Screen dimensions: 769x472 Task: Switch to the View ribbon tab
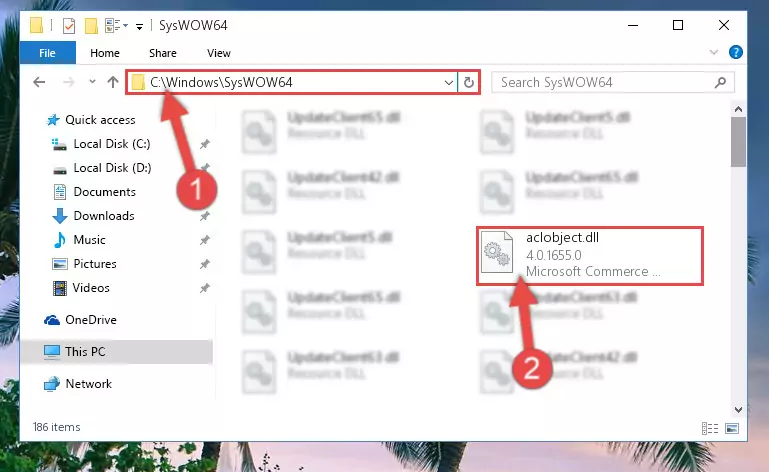pos(219,53)
